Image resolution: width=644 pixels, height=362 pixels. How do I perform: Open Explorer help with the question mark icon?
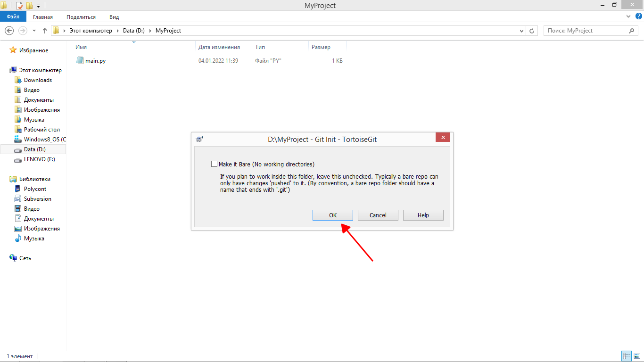click(x=639, y=16)
